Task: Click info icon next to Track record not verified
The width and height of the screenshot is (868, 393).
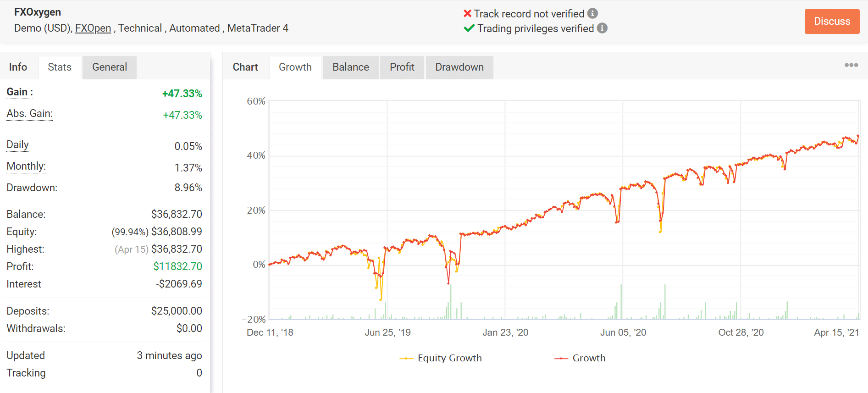Action: coord(592,13)
